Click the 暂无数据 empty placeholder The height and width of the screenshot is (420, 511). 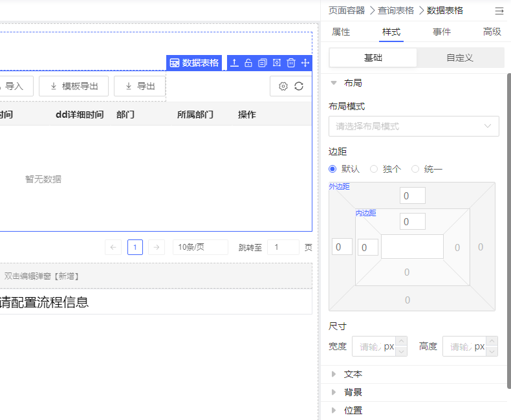[43, 179]
